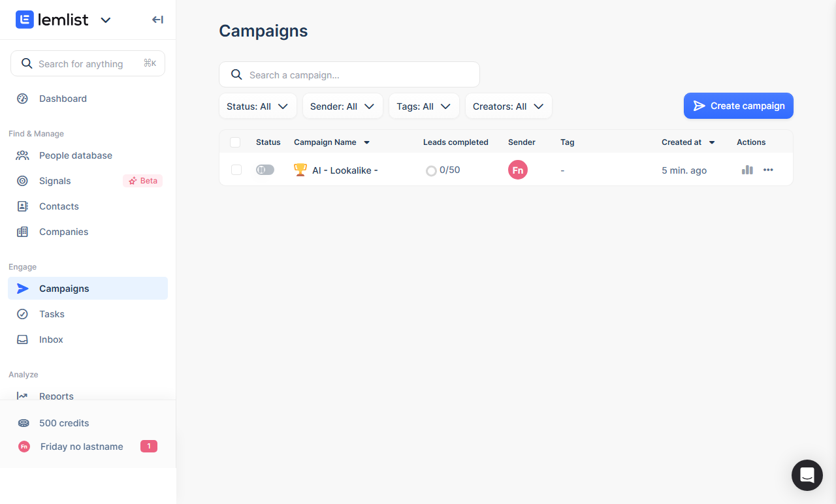Collapse the left sidebar
This screenshot has height=504, width=836.
157,20
